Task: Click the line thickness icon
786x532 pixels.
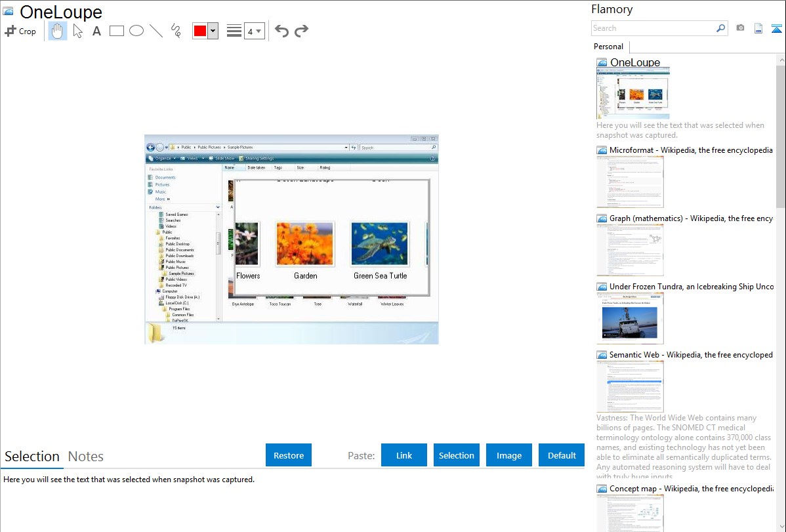Action: [234, 31]
